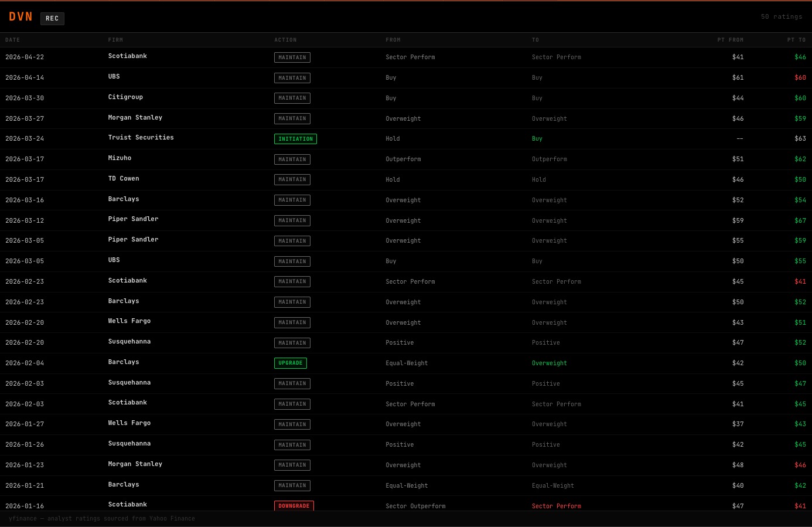Click the UPGRADE badge for Barclays 2026-02-04
Viewport: 812px width, 527px height.
291,363
